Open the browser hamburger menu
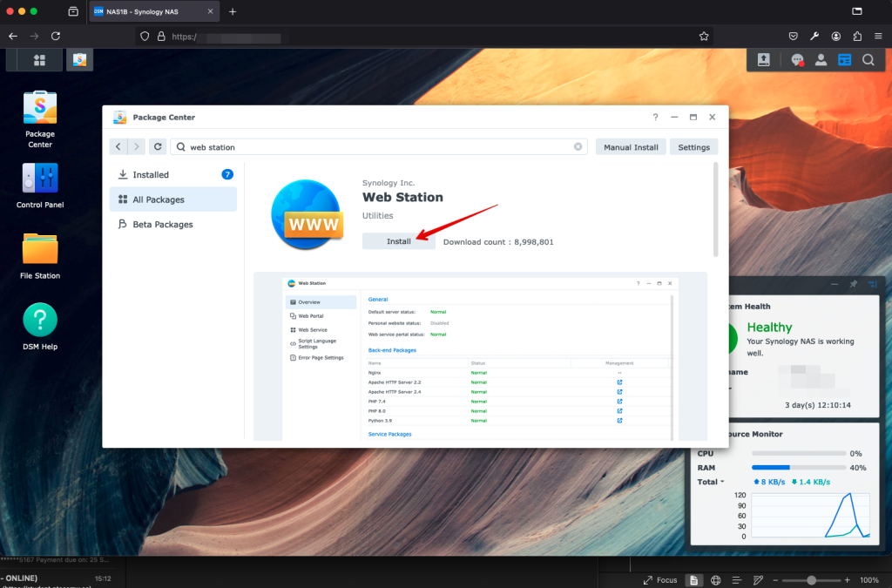This screenshot has width=892, height=588. click(878, 37)
